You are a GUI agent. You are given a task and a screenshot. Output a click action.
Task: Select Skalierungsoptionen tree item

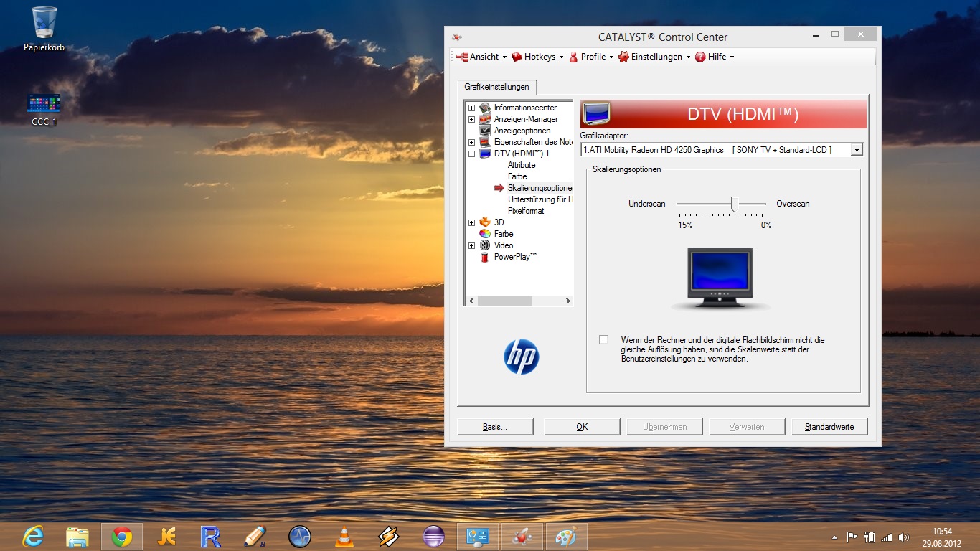coord(540,188)
